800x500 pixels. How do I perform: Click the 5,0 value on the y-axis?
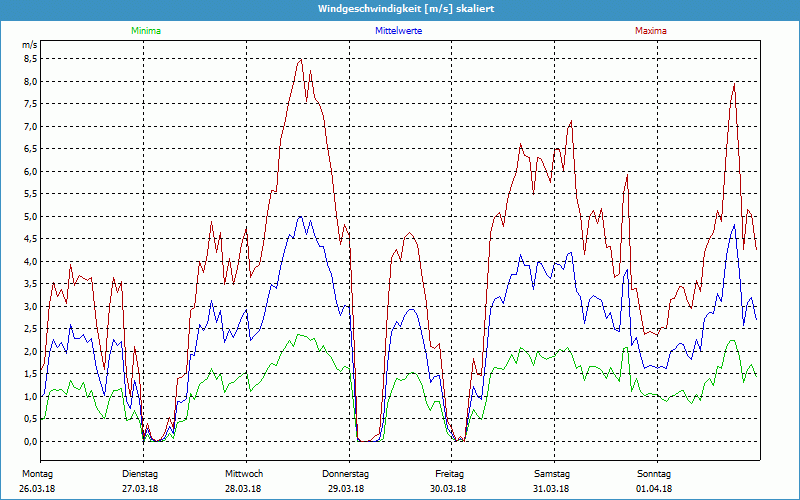click(29, 216)
